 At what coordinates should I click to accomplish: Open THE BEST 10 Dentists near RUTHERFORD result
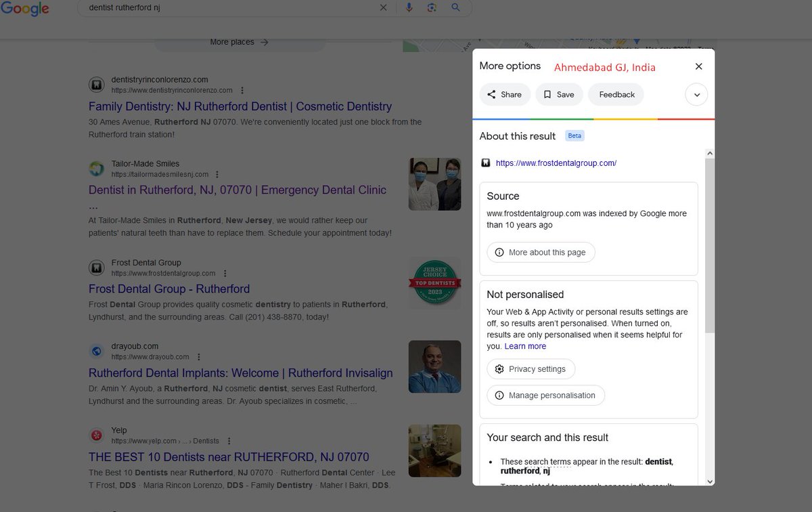229,457
